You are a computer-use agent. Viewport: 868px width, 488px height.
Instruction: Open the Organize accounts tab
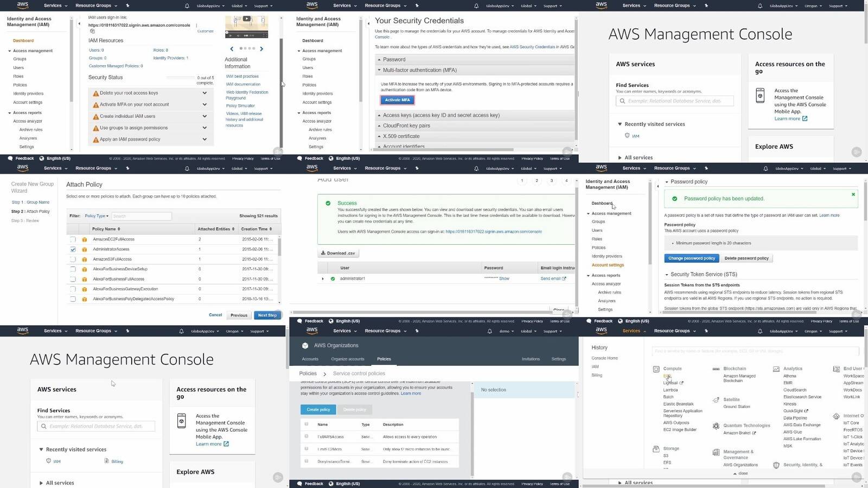pyautogui.click(x=348, y=359)
